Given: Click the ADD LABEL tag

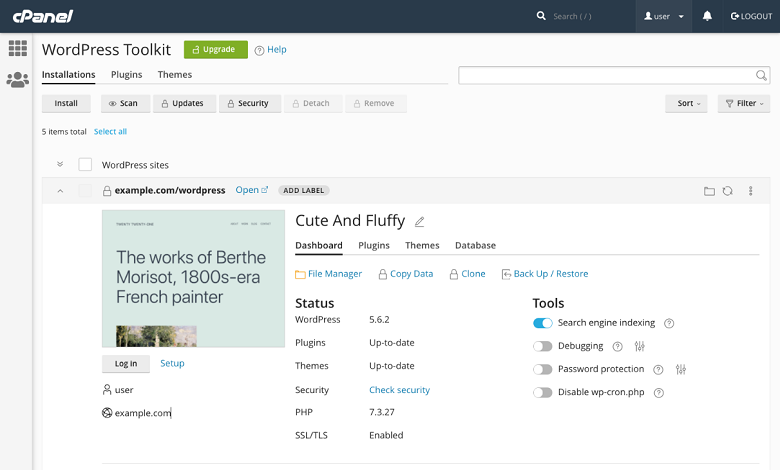Looking at the screenshot, I should coord(303,190).
